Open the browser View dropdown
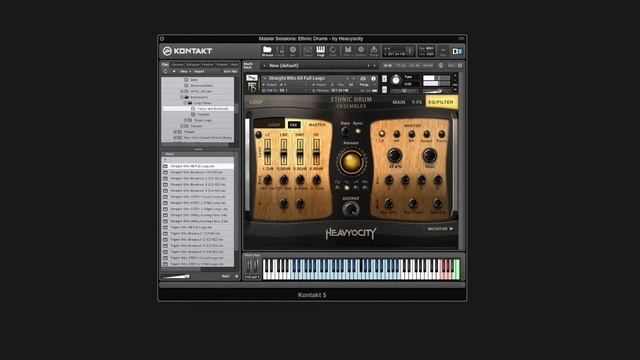The height and width of the screenshot is (360, 640). [x=185, y=71]
